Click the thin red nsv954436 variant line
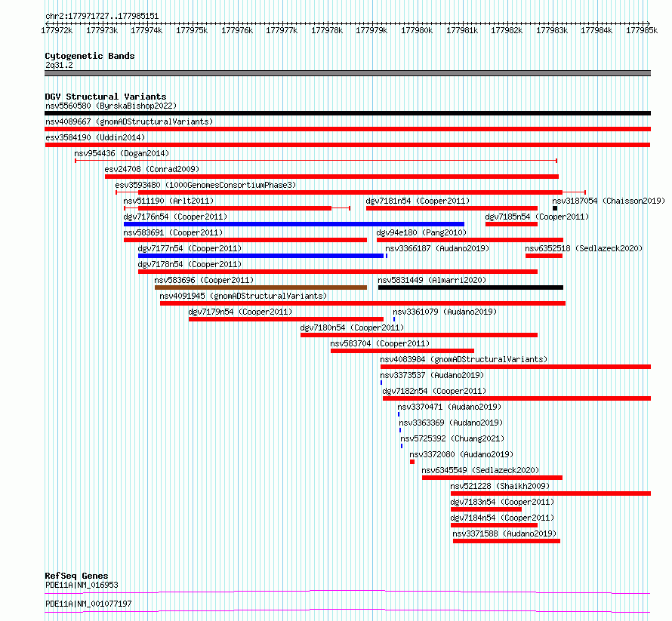 pyautogui.click(x=316, y=161)
